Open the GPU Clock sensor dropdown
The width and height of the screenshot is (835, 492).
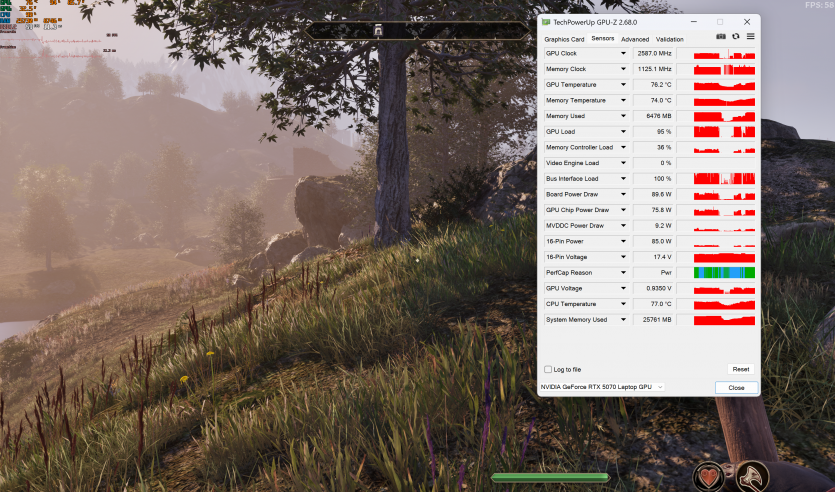tap(624, 54)
